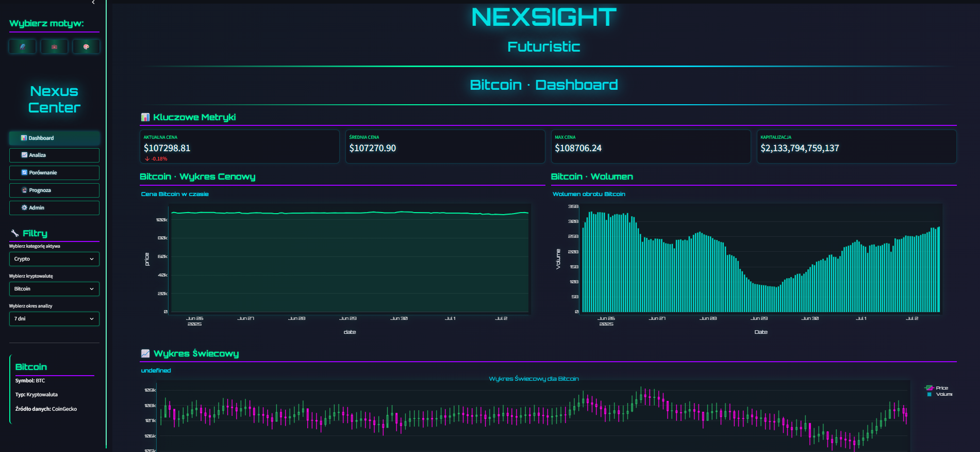Image resolution: width=980 pixels, height=452 pixels.
Task: Open the Dashboard page in the sidebar
Action: click(54, 138)
